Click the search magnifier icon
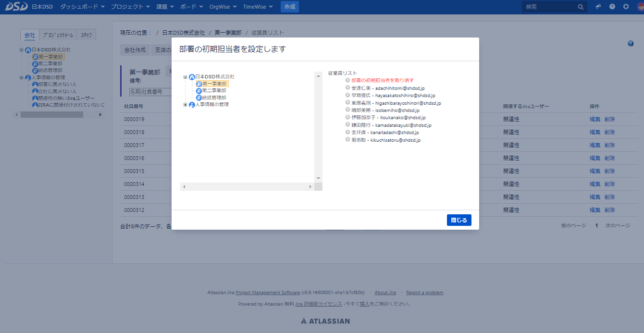This screenshot has height=333, width=644. click(581, 7)
